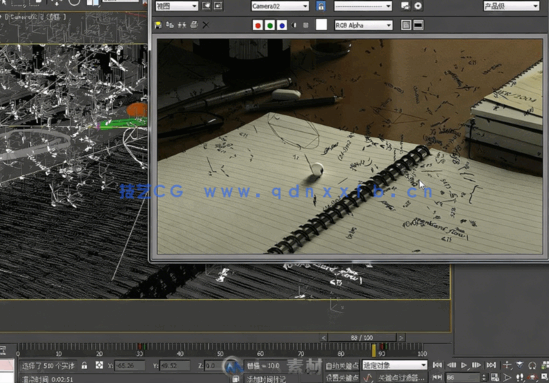
Task: Open the area to render dropdown
Action: 177,6
